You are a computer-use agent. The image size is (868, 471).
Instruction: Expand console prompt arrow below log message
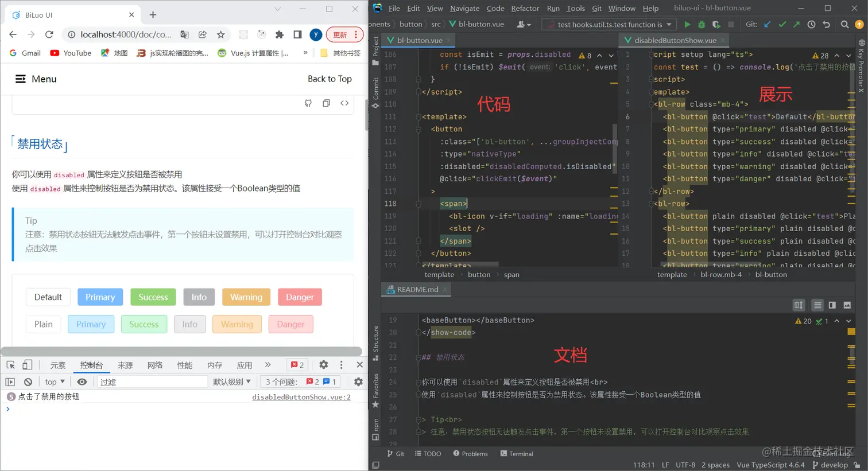coord(8,409)
